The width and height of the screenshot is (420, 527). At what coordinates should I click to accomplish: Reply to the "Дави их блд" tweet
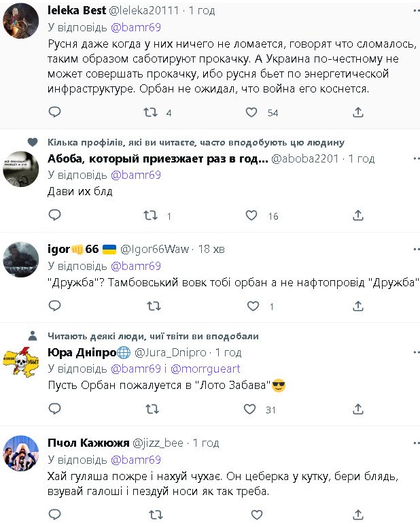[x=55, y=216]
